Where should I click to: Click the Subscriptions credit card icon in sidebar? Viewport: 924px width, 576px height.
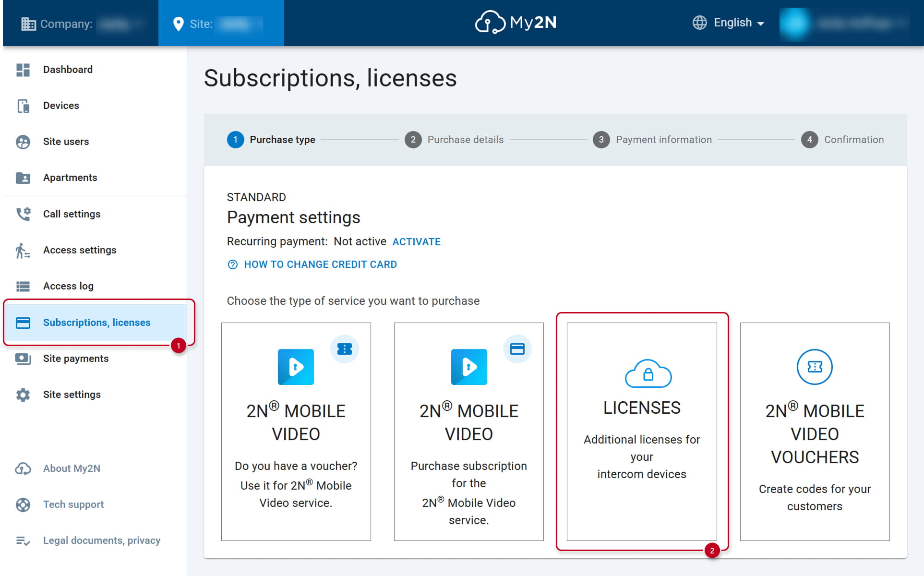(23, 323)
